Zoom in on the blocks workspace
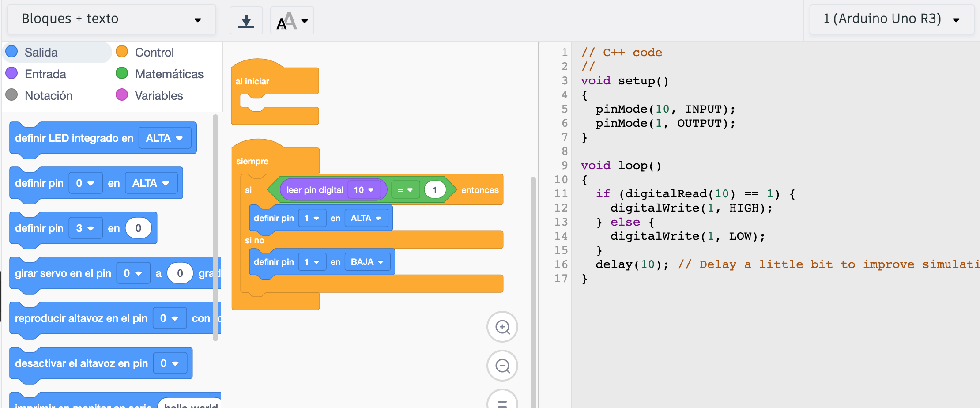Viewport: 980px width, 408px height. [502, 327]
